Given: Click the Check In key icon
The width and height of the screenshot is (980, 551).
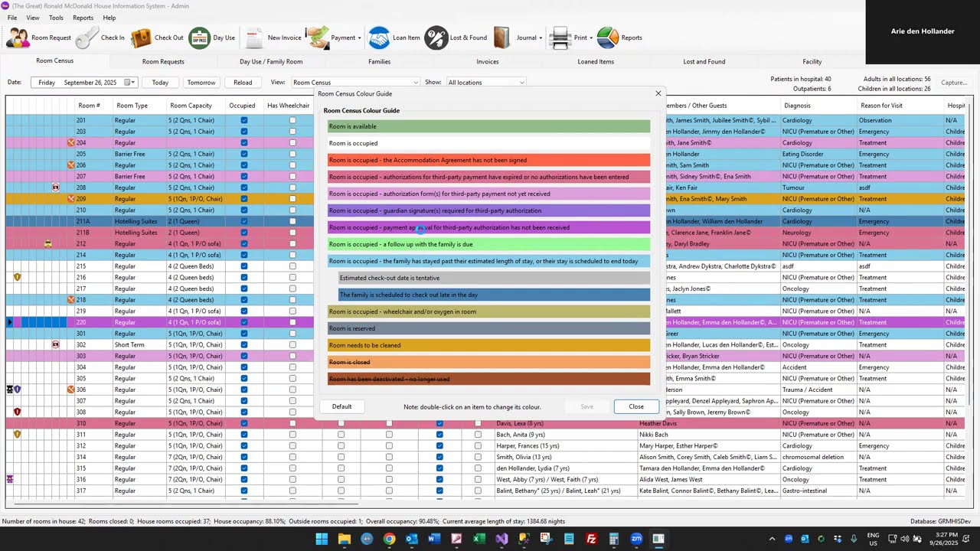Looking at the screenshot, I should pyautogui.click(x=87, y=37).
